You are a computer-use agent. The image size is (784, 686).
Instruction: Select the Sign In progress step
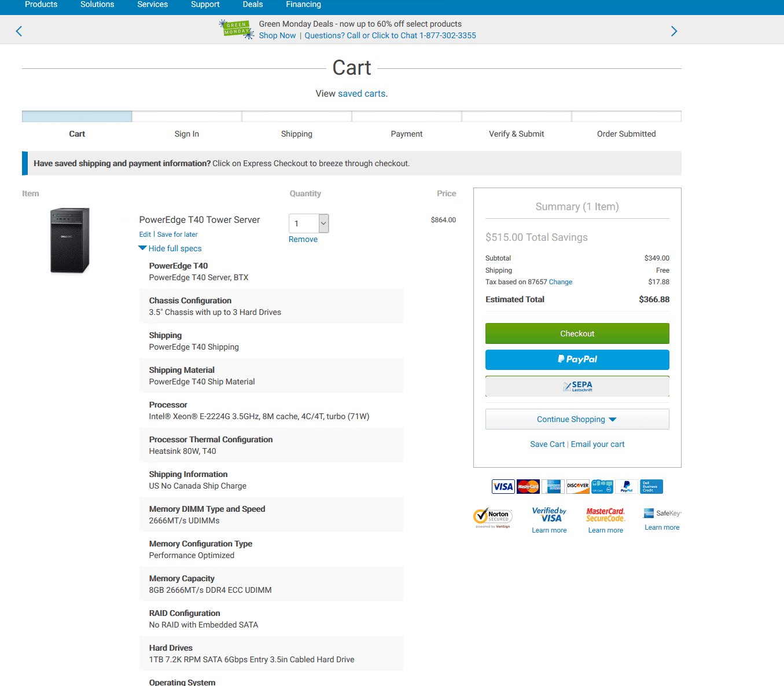[x=187, y=134]
